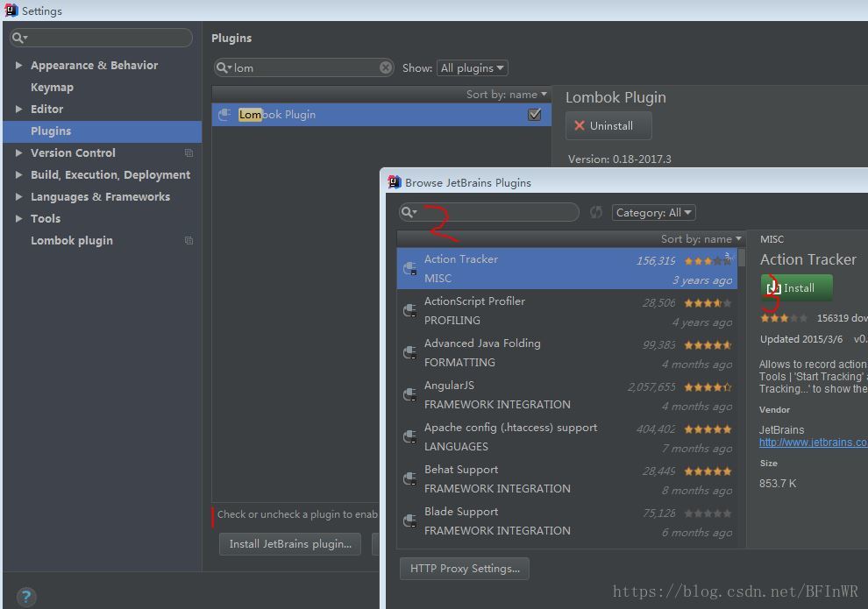Expand Appearance & Behavior section

coord(18,65)
